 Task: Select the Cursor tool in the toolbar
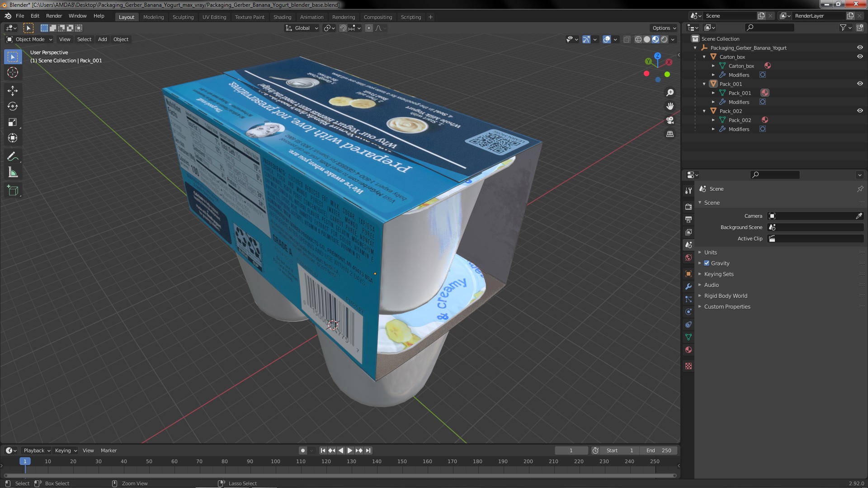point(13,72)
